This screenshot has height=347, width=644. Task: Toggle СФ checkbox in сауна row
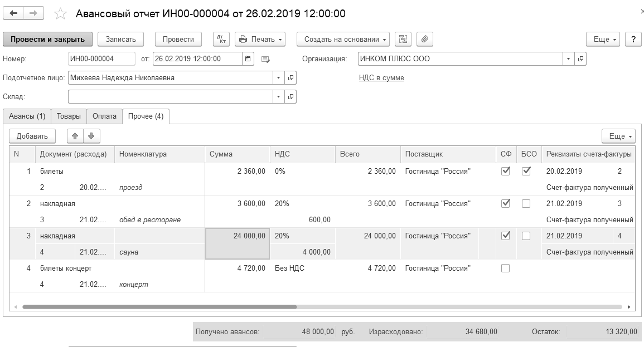pos(506,236)
